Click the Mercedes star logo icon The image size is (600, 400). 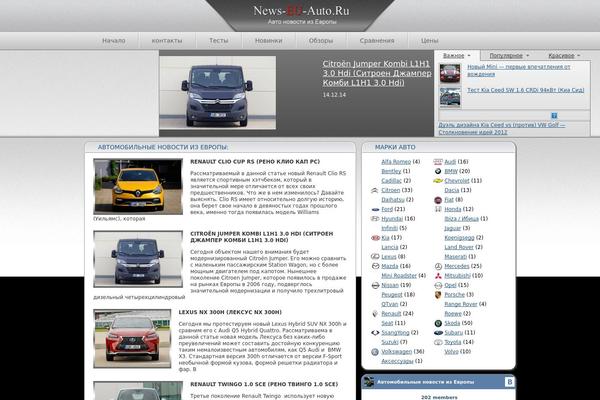(438, 266)
